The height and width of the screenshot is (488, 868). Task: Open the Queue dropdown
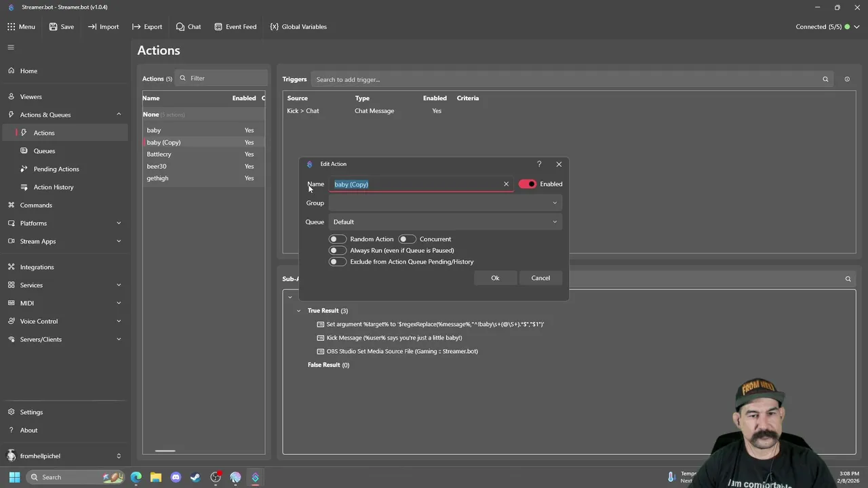point(446,222)
